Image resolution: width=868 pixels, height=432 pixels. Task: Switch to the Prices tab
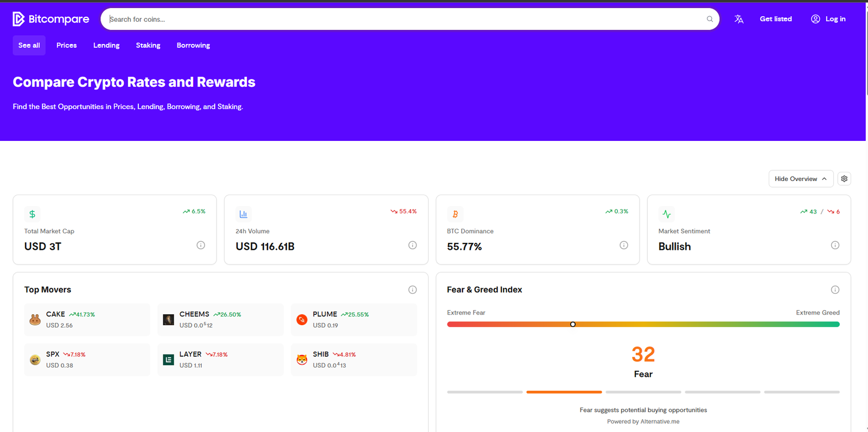coord(67,46)
